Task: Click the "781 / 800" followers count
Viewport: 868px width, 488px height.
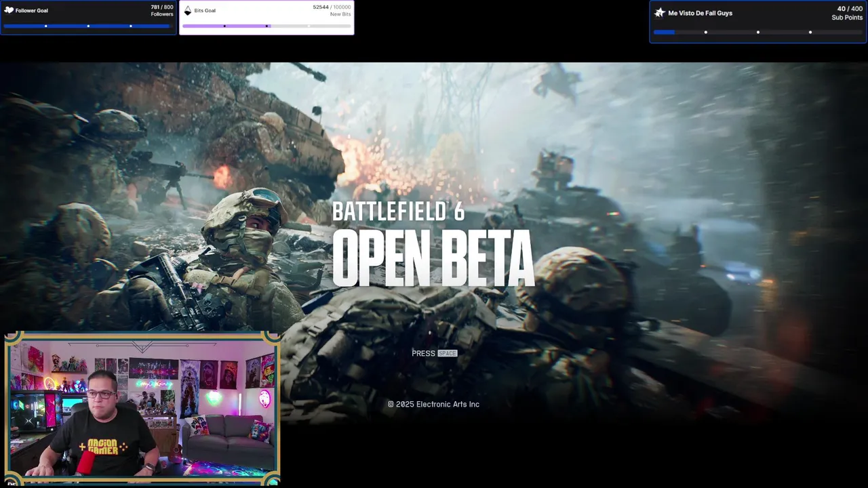Action: point(162,7)
